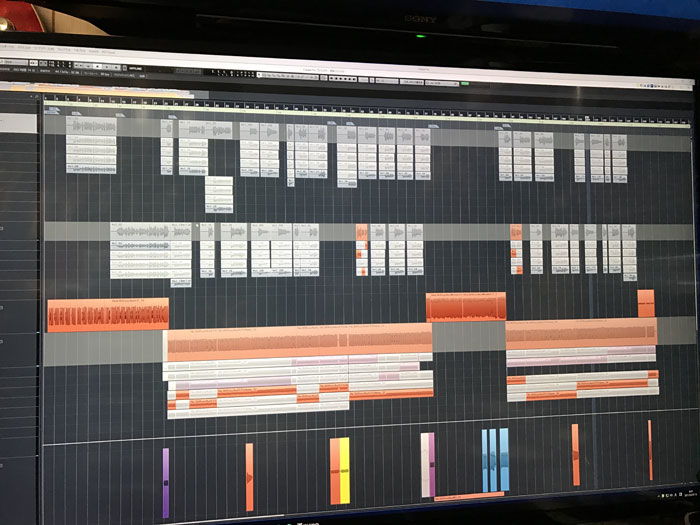Screen dimensions: 700x525
Task: Select the first of three blue clips
Action: tap(485, 460)
